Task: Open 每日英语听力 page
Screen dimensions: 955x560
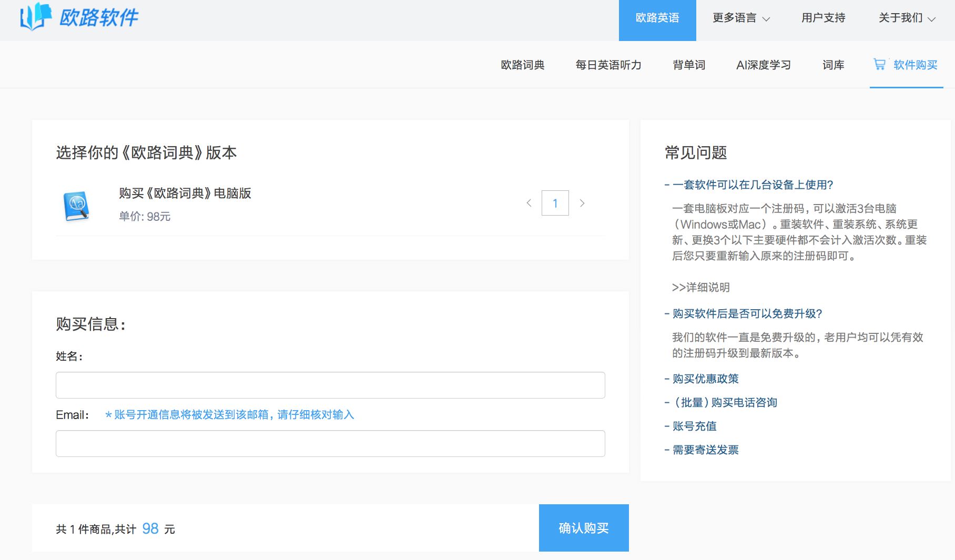Action: (x=608, y=65)
